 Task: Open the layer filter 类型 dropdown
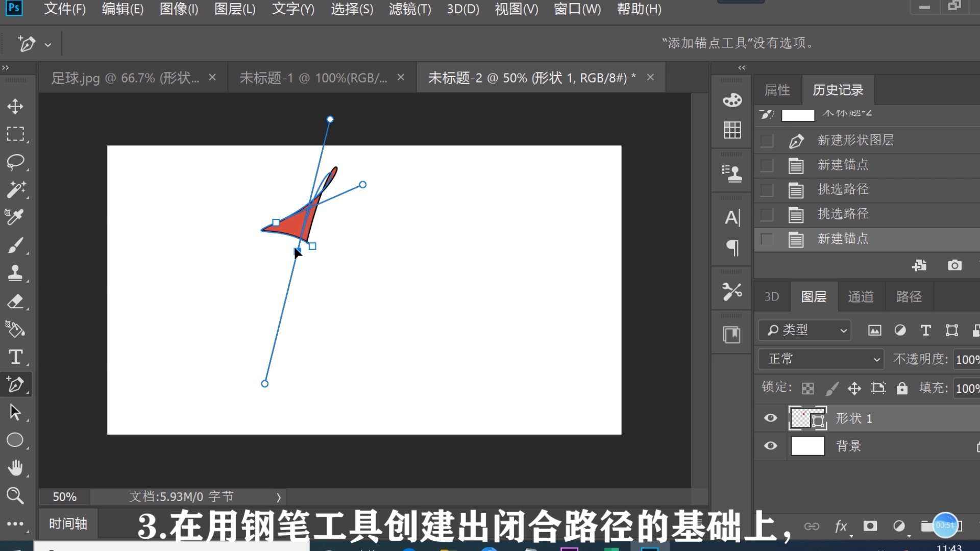click(804, 331)
